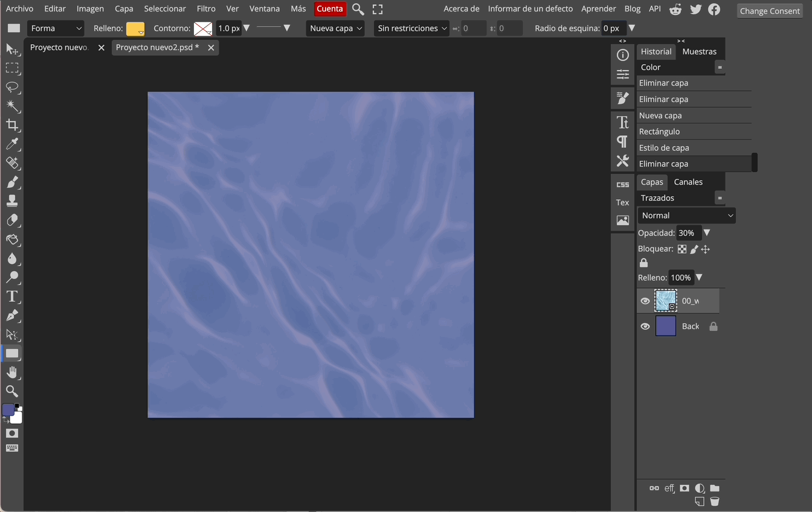Create a new folder group
The width and height of the screenshot is (812, 512).
[x=715, y=488]
